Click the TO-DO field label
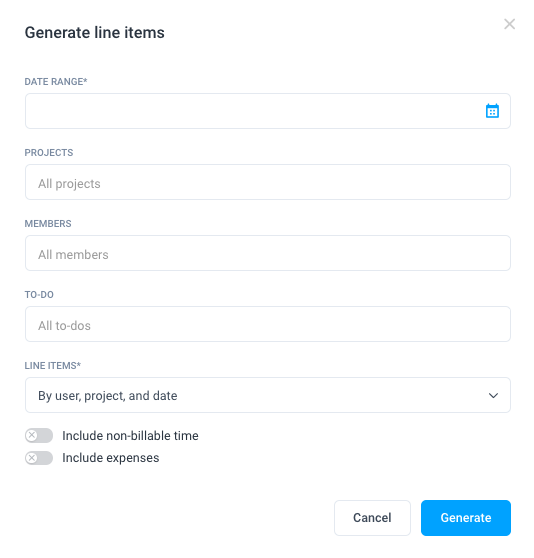Viewport: 534px width, 558px height. [x=39, y=295]
